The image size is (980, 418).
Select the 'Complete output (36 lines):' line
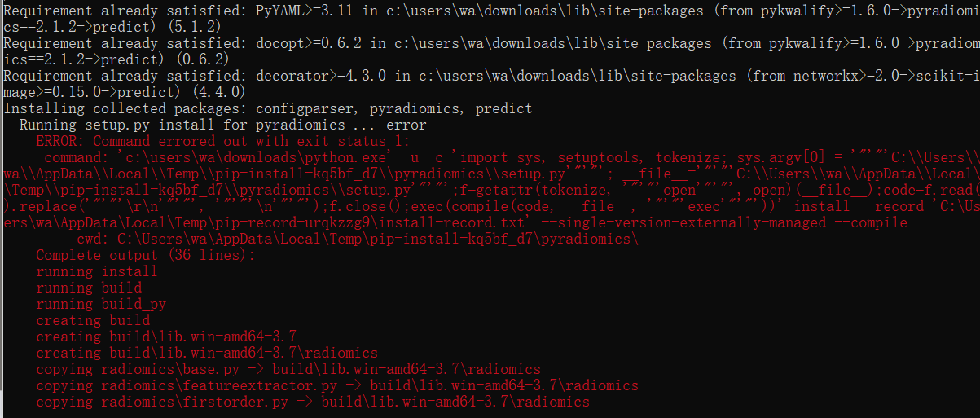pyautogui.click(x=145, y=255)
